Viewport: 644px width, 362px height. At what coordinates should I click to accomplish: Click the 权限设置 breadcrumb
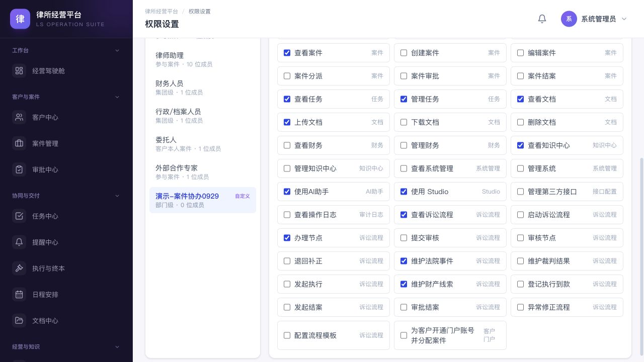tap(200, 11)
